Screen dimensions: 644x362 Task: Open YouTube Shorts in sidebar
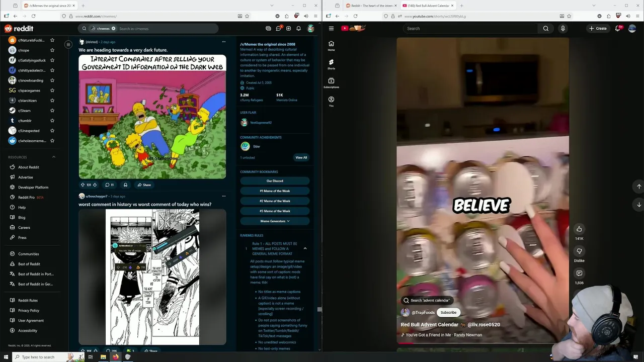tap(331, 64)
